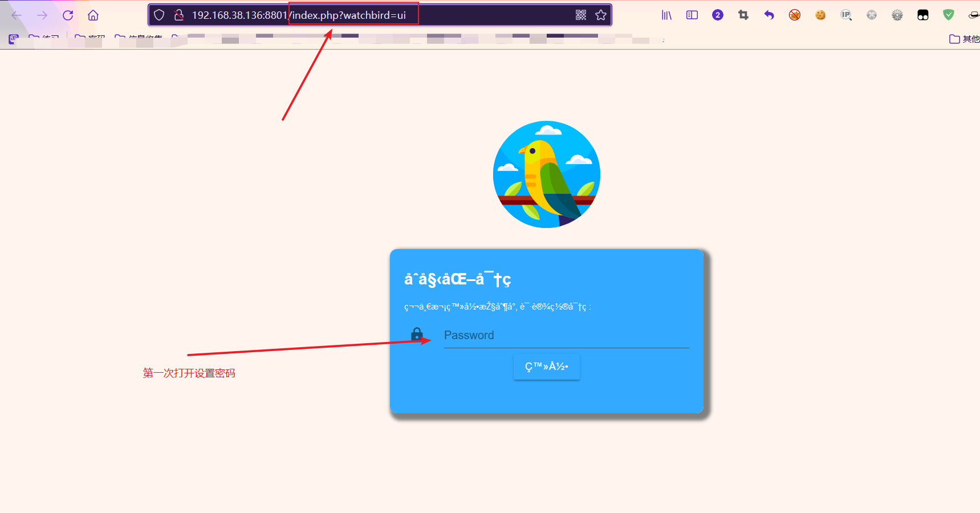Click the lock icon beside Password
The height and width of the screenshot is (513, 980).
tap(417, 334)
